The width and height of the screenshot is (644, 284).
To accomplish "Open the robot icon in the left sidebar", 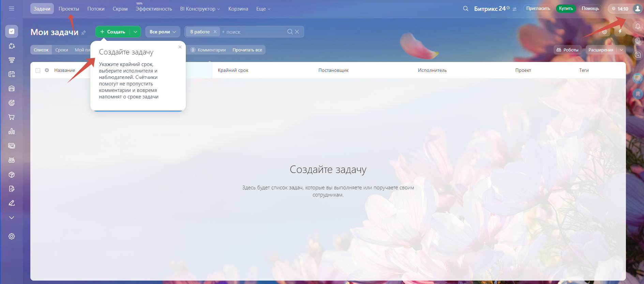I will [12, 160].
